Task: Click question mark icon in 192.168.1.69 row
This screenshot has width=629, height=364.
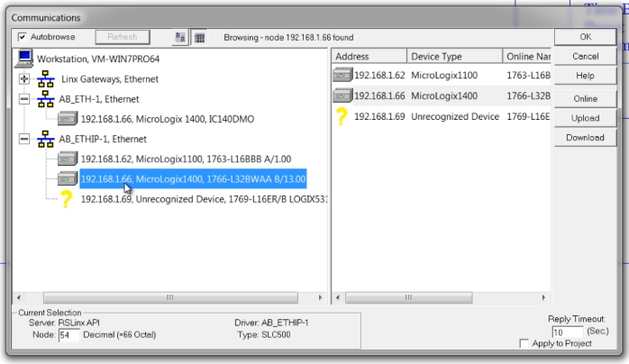Action: point(341,116)
